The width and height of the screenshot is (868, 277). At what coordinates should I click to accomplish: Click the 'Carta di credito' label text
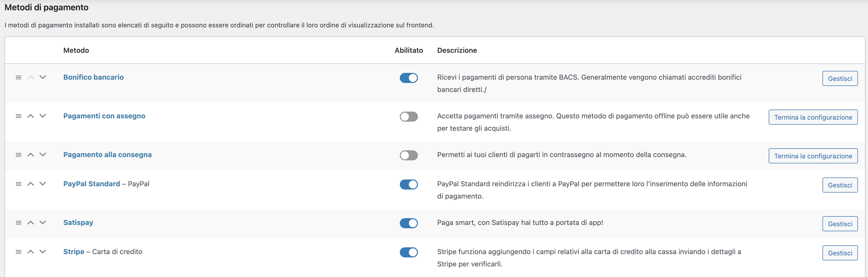(x=117, y=252)
